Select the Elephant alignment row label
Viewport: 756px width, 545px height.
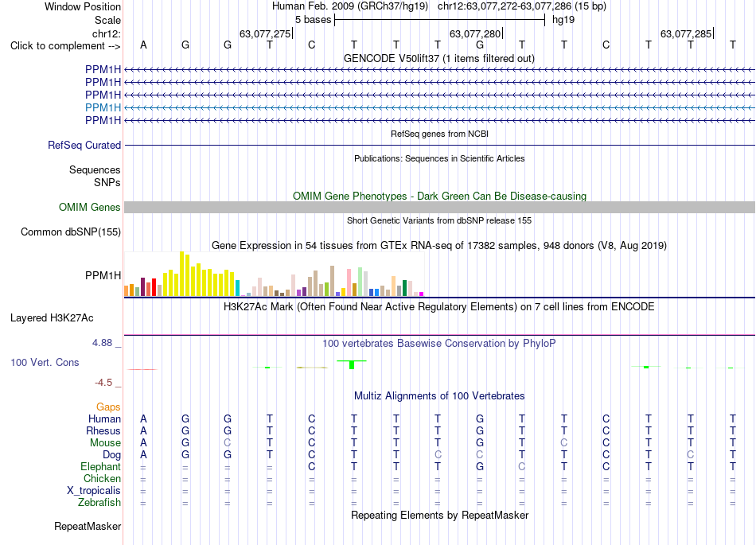click(100, 467)
